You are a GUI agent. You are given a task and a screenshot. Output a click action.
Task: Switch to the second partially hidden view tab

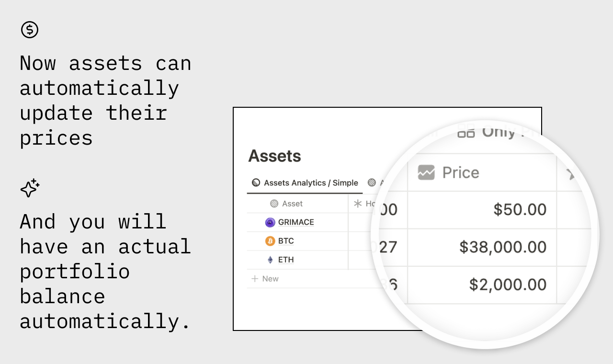pyautogui.click(x=375, y=182)
